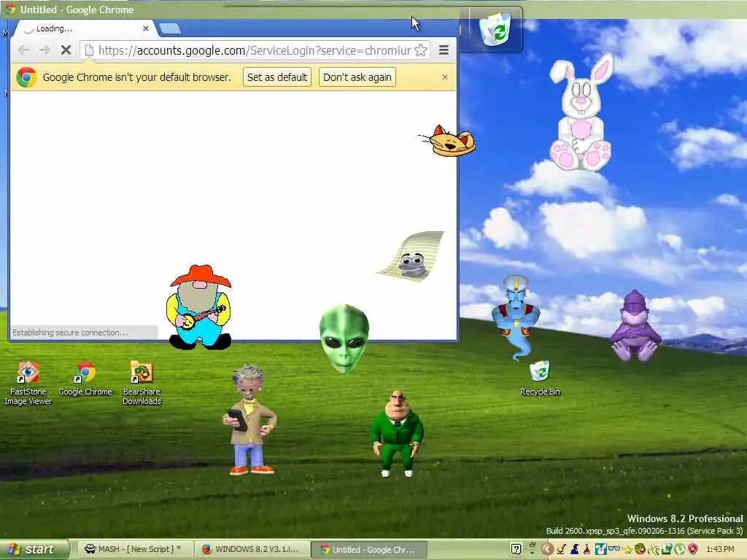The image size is (747, 560).
Task: Click the purple gorilla character
Action: tap(635, 326)
